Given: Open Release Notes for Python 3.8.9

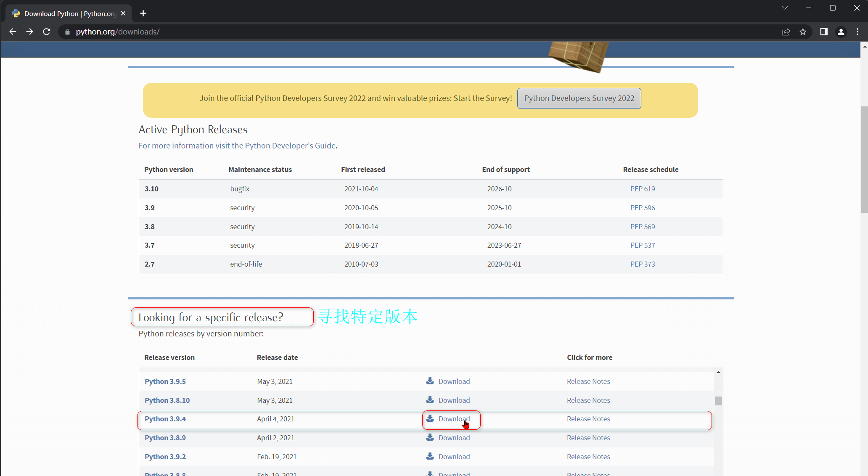Looking at the screenshot, I should click(x=588, y=438).
